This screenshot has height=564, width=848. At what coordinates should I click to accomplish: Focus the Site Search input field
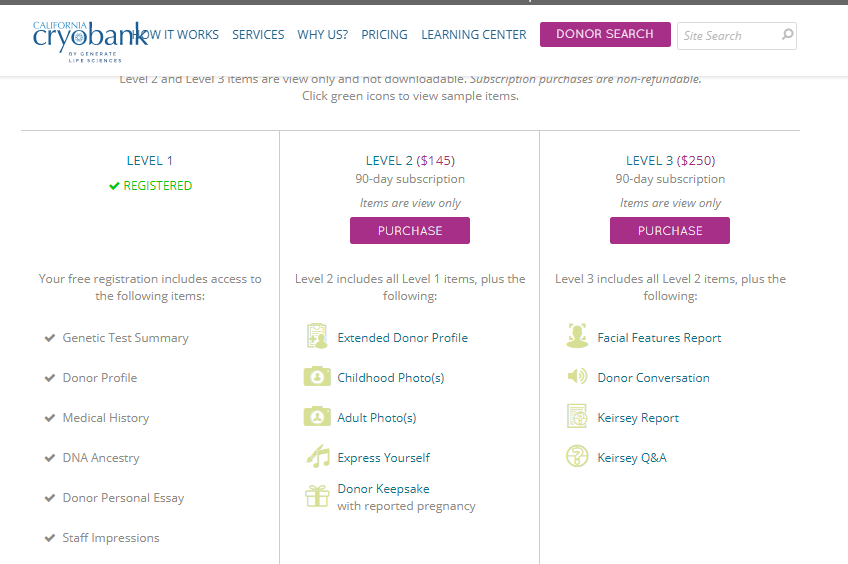coord(727,35)
